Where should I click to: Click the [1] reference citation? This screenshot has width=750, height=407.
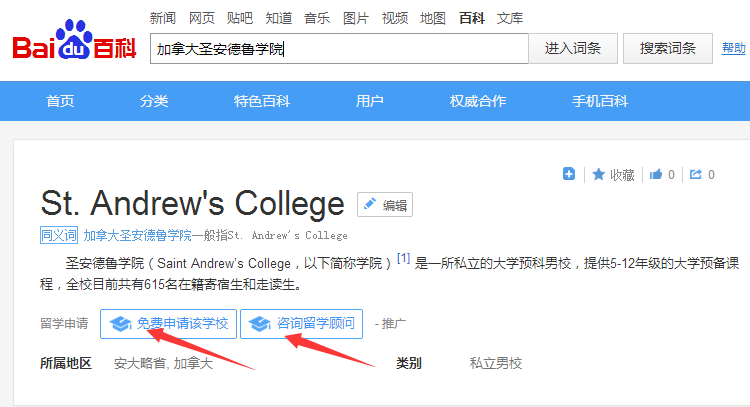coord(404,259)
